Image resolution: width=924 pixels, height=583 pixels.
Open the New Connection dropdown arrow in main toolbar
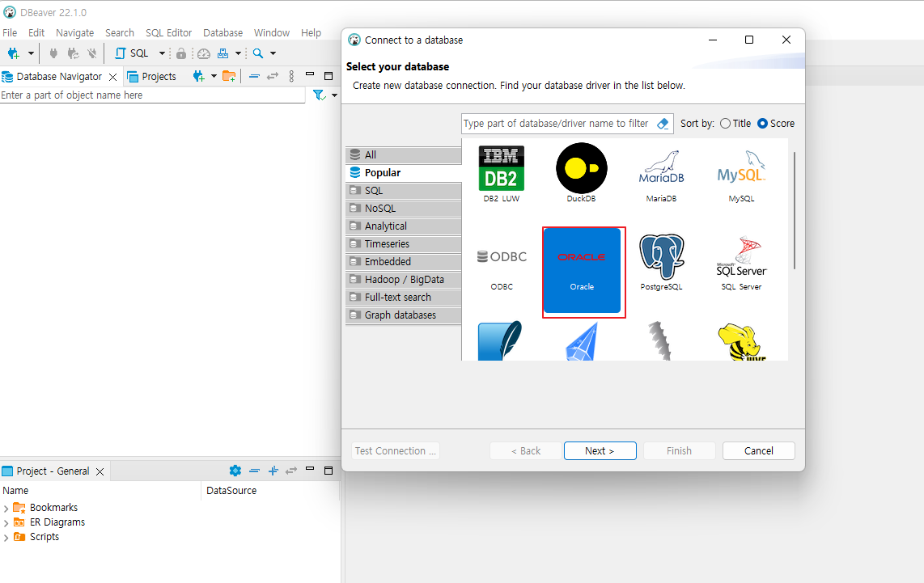(x=31, y=53)
